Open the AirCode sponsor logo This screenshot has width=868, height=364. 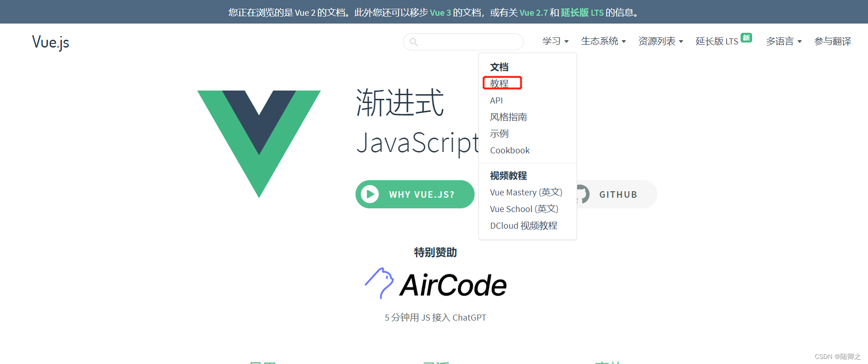[435, 284]
